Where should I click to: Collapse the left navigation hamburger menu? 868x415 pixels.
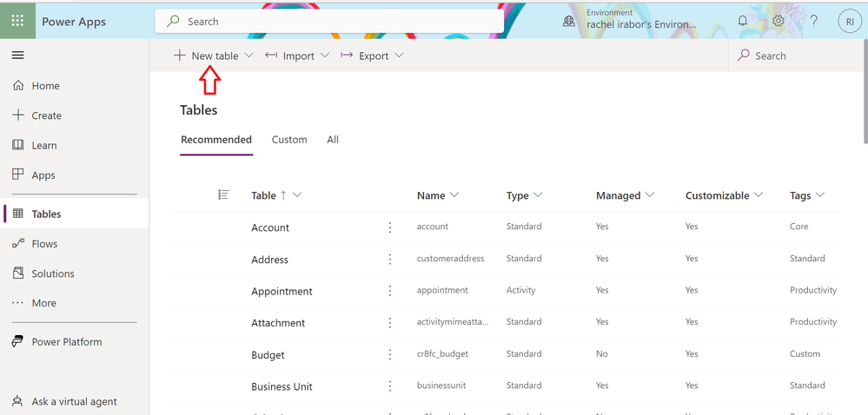pos(17,56)
